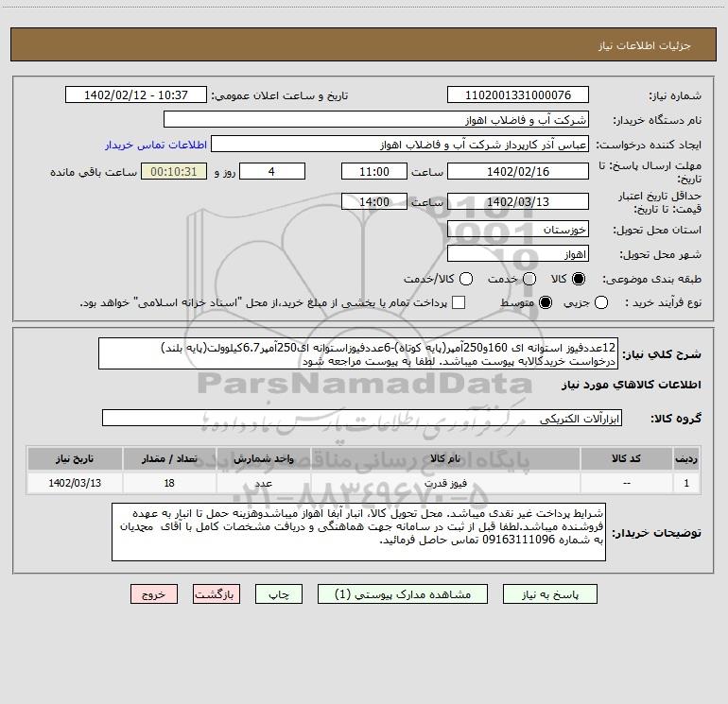Click the row number cell 1

pos(686,483)
